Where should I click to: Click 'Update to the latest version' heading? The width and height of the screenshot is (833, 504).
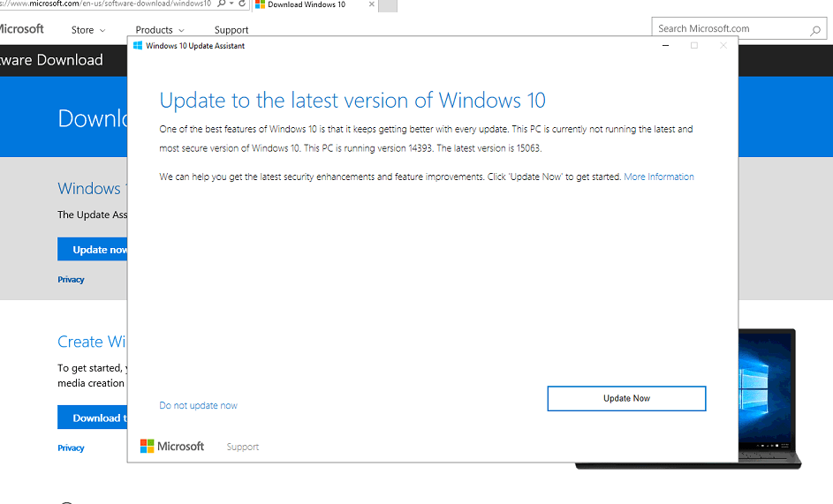tap(352, 101)
